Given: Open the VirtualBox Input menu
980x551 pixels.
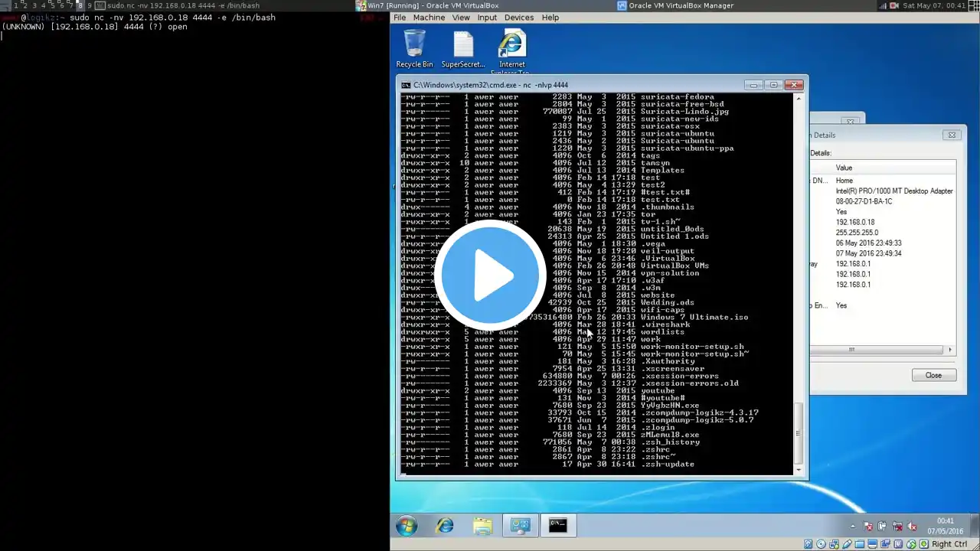Looking at the screenshot, I should tap(487, 18).
